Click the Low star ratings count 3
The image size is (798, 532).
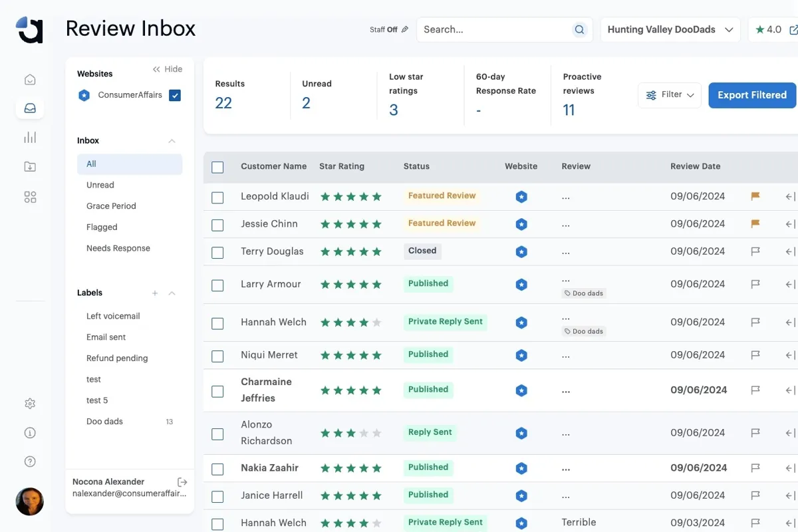(x=394, y=110)
